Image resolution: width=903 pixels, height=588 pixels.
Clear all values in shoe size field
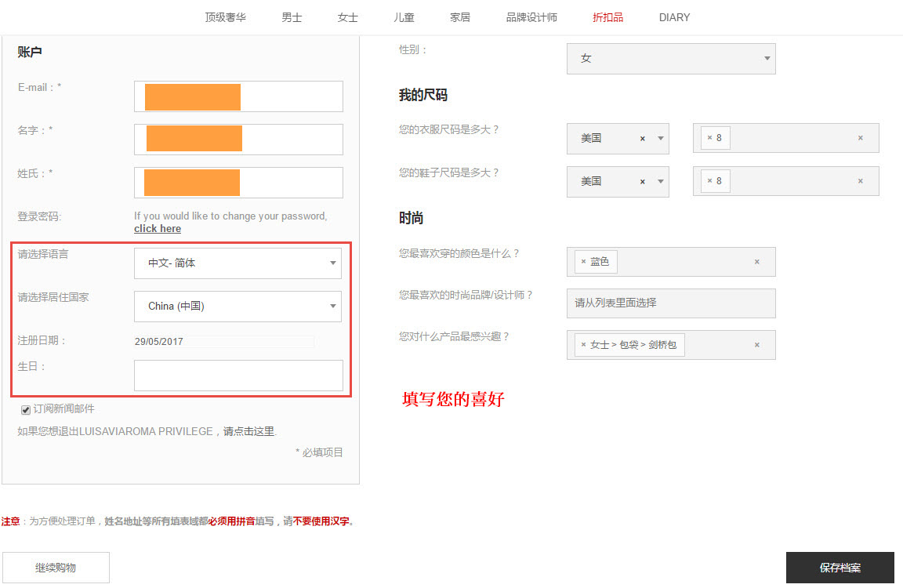[861, 181]
